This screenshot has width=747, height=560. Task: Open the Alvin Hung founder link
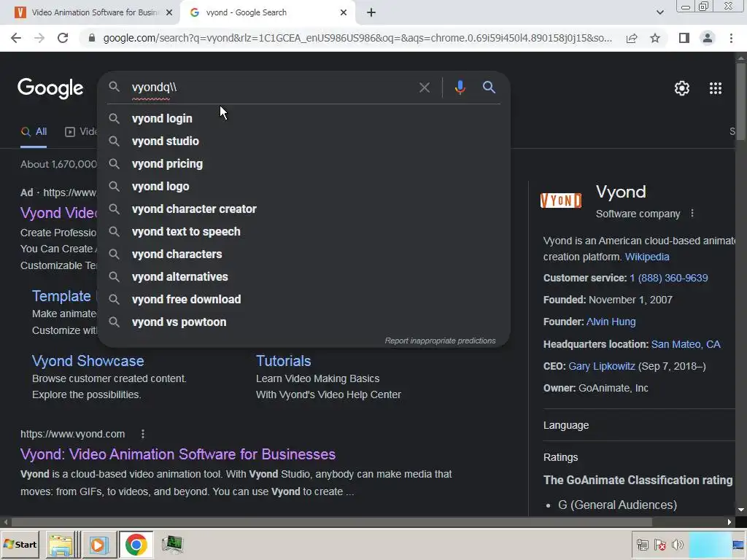point(611,322)
